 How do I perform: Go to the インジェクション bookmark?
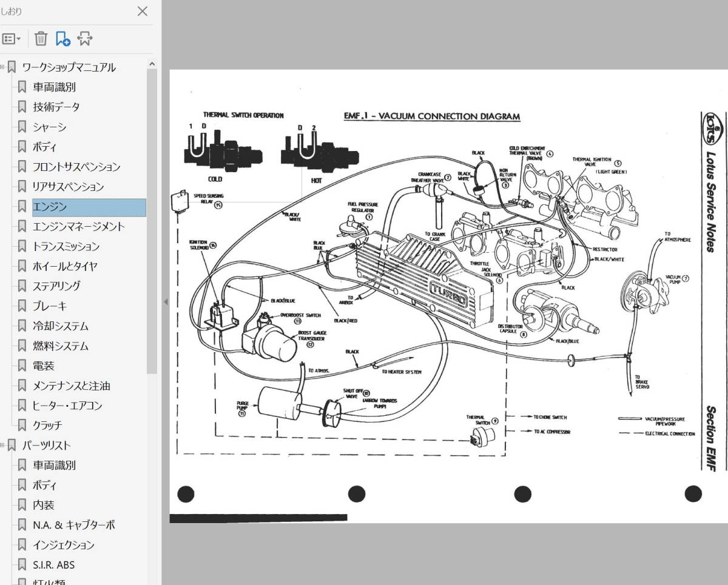click(64, 545)
